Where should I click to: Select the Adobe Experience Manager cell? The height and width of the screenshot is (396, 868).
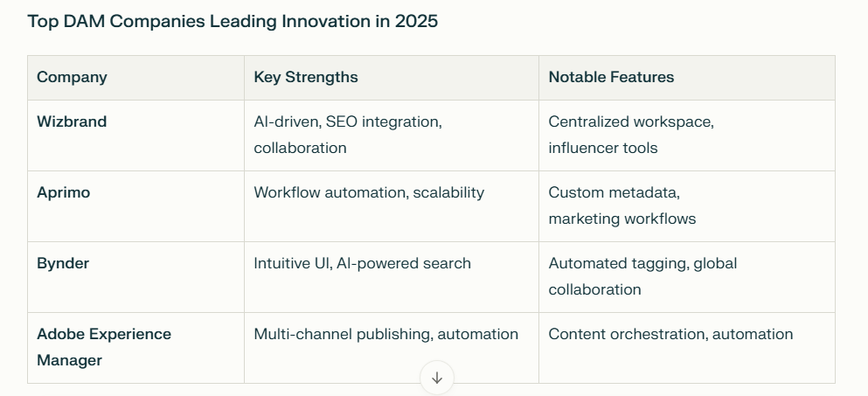(x=135, y=348)
